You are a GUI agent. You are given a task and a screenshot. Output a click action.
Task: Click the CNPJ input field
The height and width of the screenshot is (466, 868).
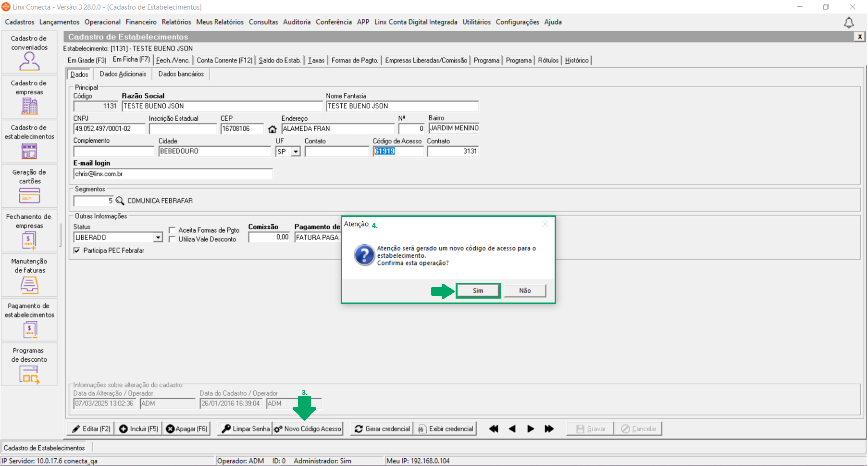point(109,129)
